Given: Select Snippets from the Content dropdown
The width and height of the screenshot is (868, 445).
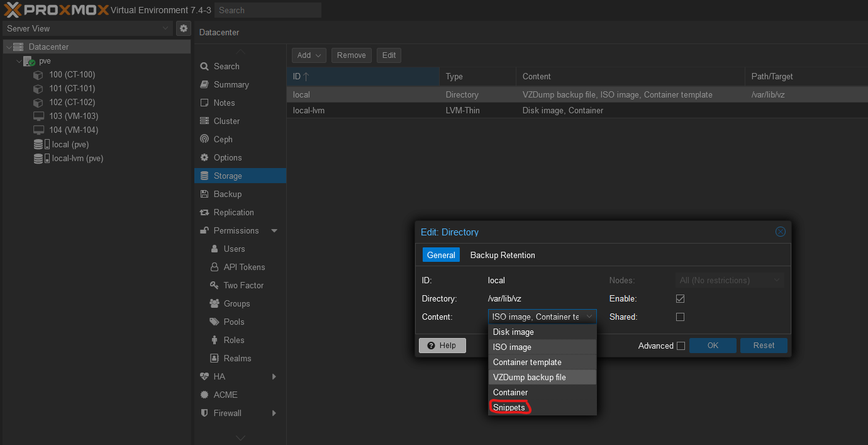Looking at the screenshot, I should point(509,407).
